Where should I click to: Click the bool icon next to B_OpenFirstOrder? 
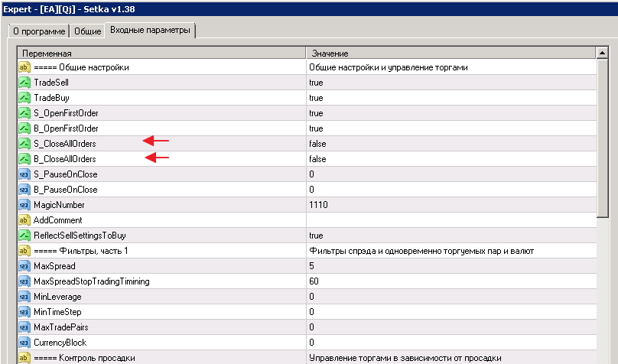pos(24,128)
